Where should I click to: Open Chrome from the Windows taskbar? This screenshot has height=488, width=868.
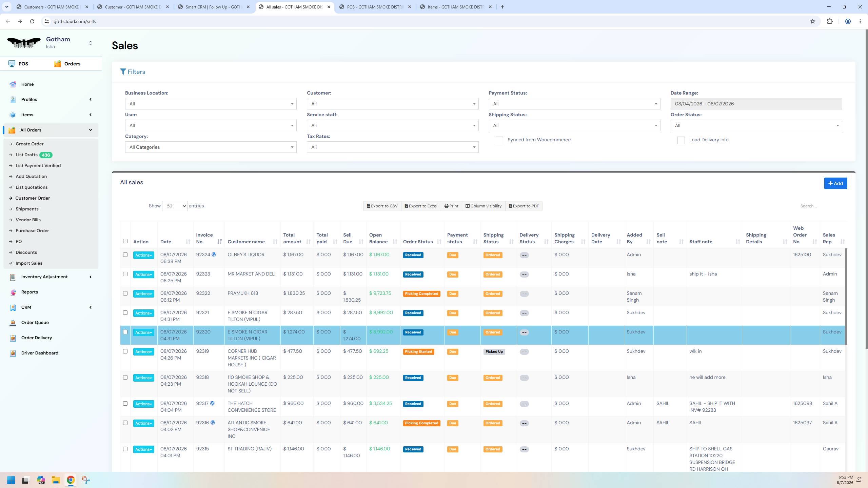click(x=71, y=480)
